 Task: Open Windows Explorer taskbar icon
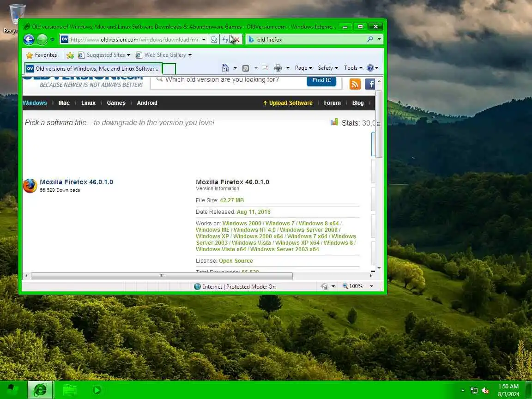click(69, 390)
